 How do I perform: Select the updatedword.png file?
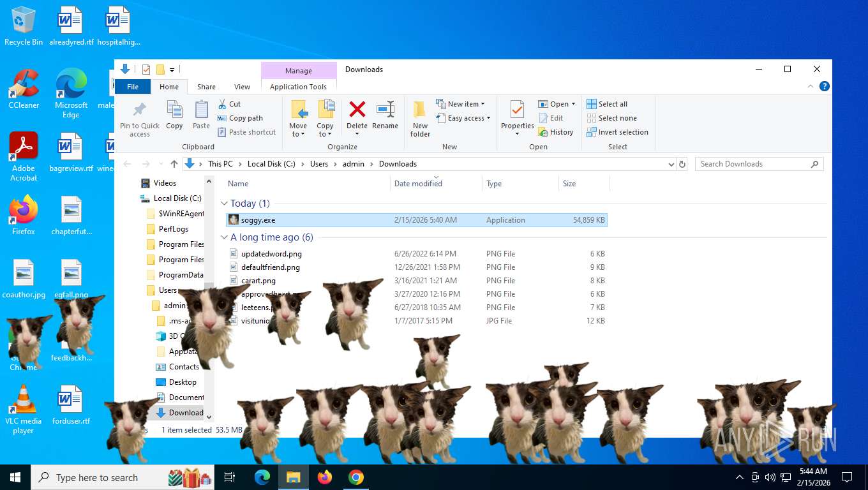417,254
